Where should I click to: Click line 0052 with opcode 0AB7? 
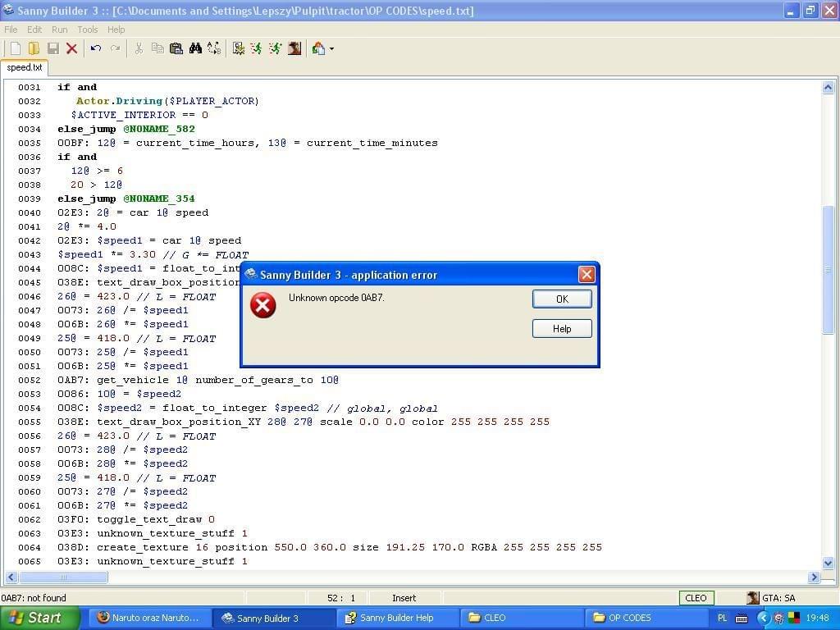tap(199, 380)
